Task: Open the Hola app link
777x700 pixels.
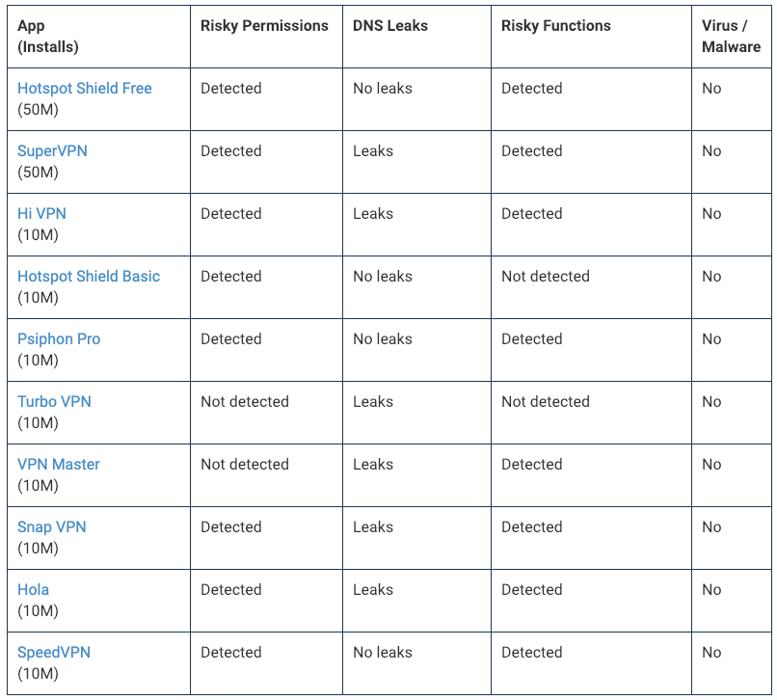Action: point(33,590)
